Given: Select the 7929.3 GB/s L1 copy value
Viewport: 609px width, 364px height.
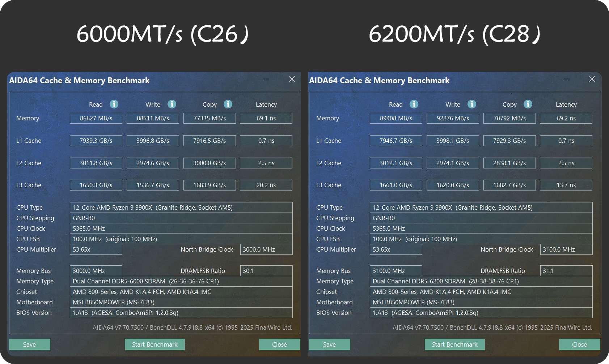Looking at the screenshot, I should point(509,141).
